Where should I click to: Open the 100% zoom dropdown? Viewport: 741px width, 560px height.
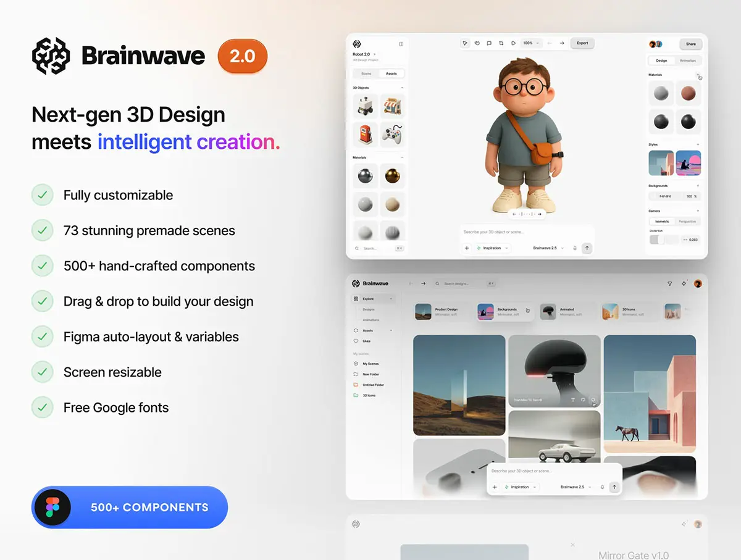(530, 43)
